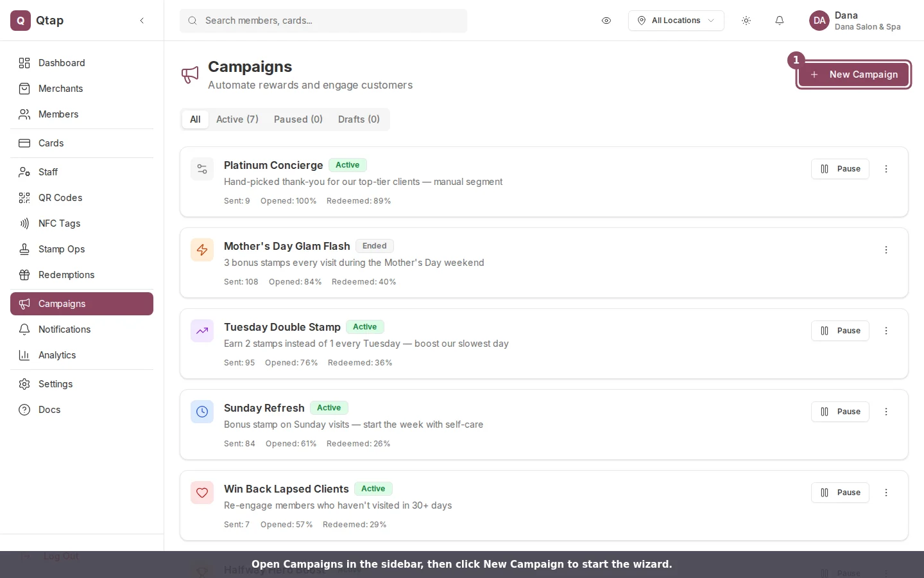Pause the Platinum Concierge campaign
Image resolution: width=924 pixels, height=578 pixels.
(840, 169)
